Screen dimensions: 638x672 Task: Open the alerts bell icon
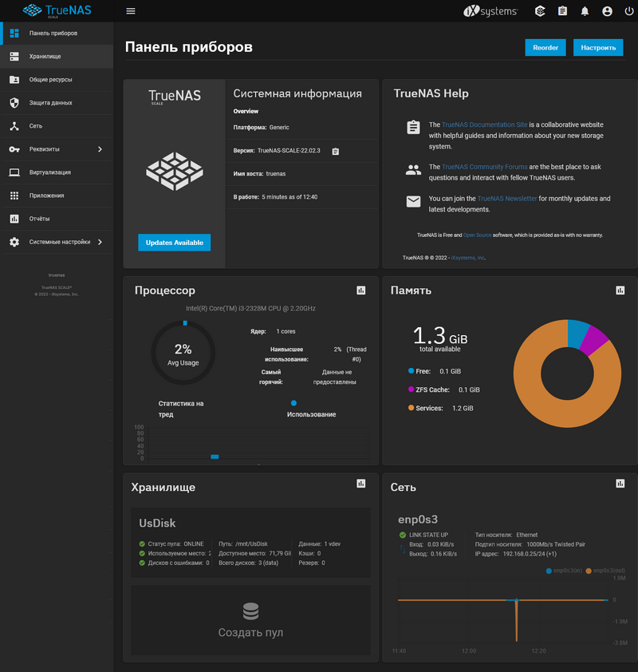[585, 11]
